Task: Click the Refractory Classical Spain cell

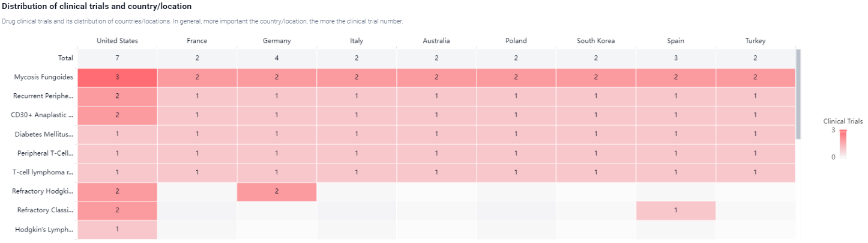Action: (x=675, y=210)
